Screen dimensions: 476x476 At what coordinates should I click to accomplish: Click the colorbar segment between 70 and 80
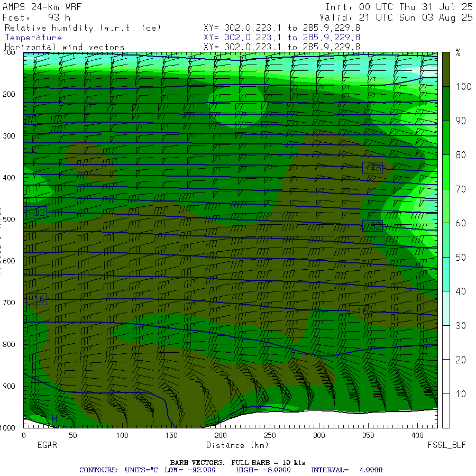(446, 172)
